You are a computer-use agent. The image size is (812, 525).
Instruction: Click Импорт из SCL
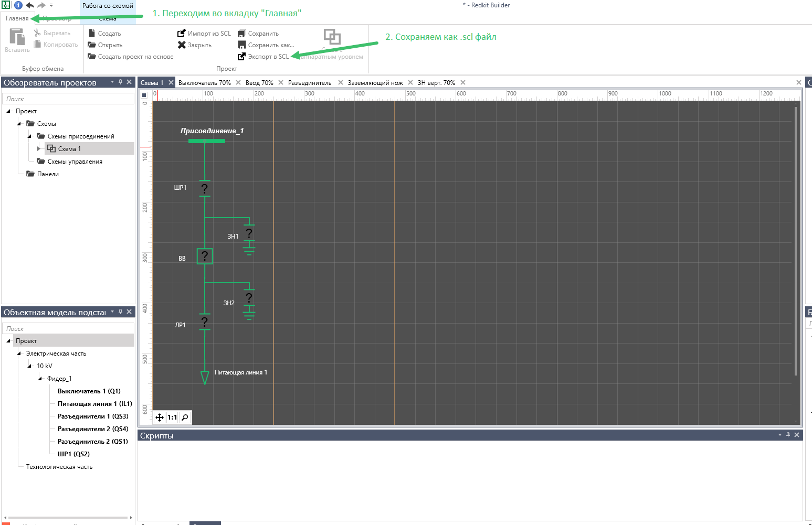point(204,34)
